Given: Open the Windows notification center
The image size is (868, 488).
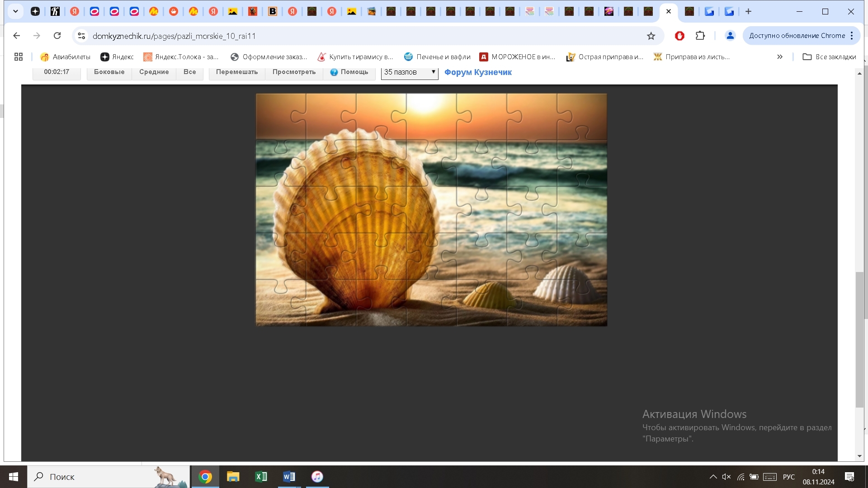Looking at the screenshot, I should [x=849, y=477].
